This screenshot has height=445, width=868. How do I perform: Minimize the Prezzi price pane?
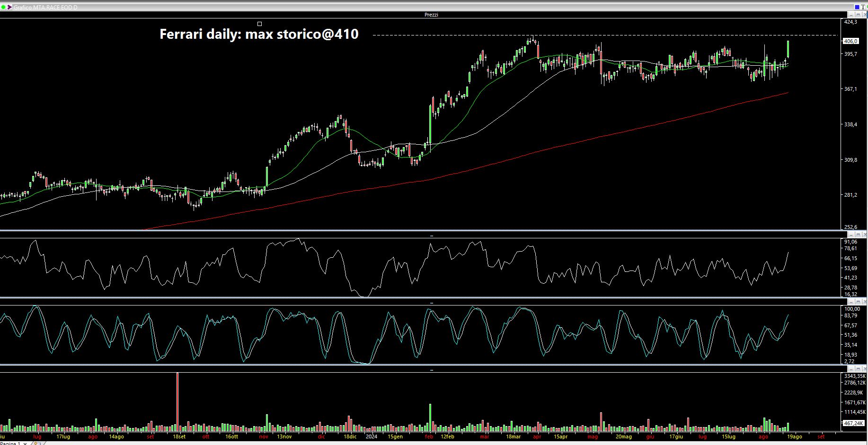coord(851,15)
